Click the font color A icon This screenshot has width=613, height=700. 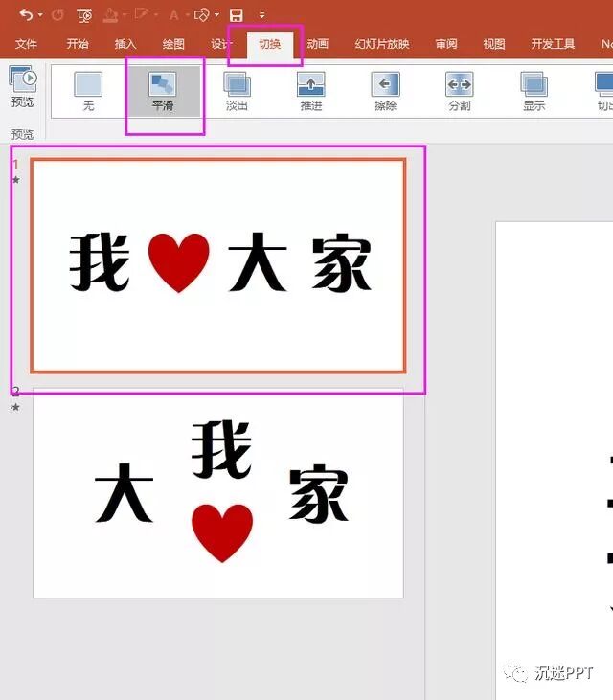[173, 15]
